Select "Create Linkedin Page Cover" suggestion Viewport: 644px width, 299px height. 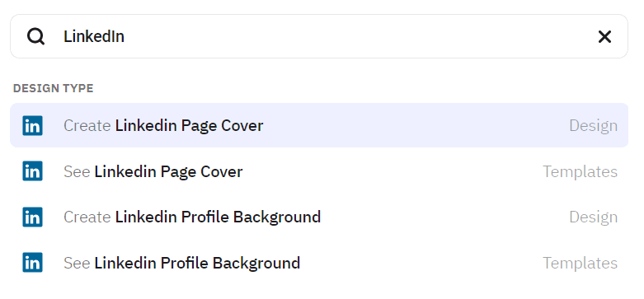(319, 125)
